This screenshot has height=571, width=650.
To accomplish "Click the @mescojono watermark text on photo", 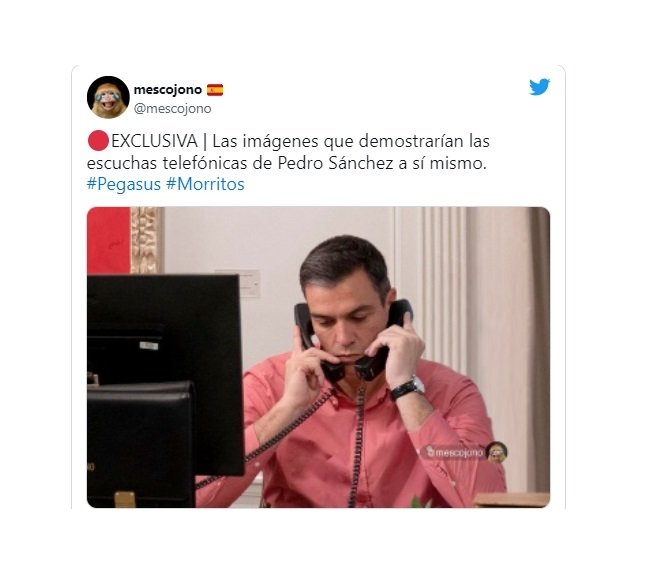I will coord(455,452).
